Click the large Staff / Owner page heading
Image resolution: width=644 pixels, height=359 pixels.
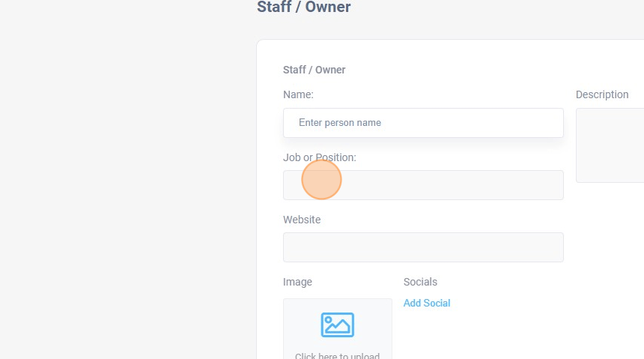[303, 7]
